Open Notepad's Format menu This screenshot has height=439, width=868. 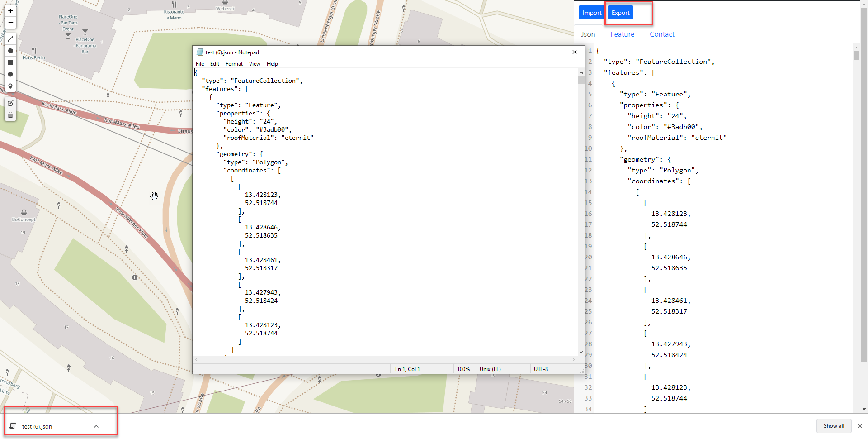234,64
